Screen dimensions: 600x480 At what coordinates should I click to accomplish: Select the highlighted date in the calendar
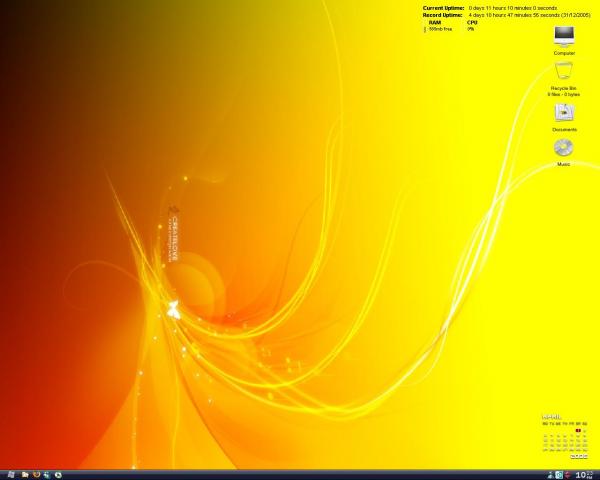pos(577,431)
